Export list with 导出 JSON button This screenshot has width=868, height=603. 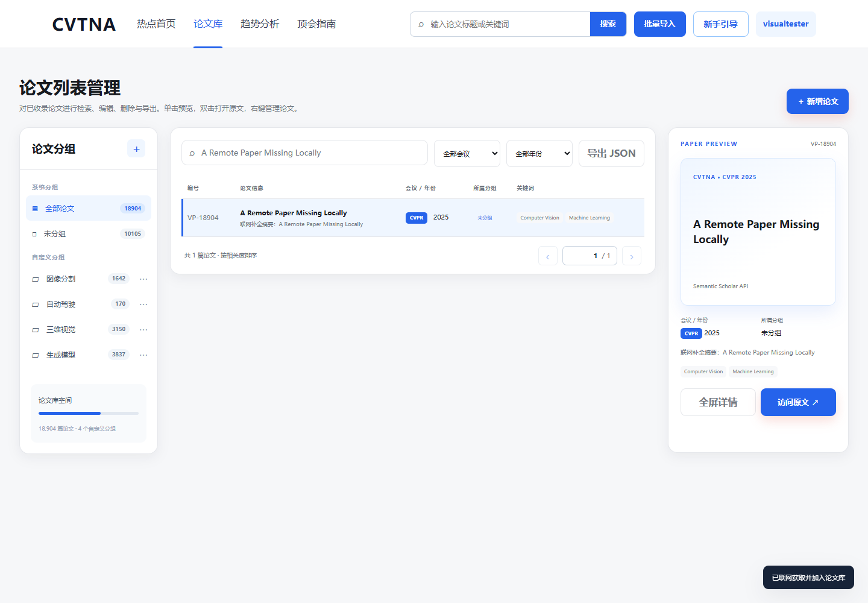[611, 154]
